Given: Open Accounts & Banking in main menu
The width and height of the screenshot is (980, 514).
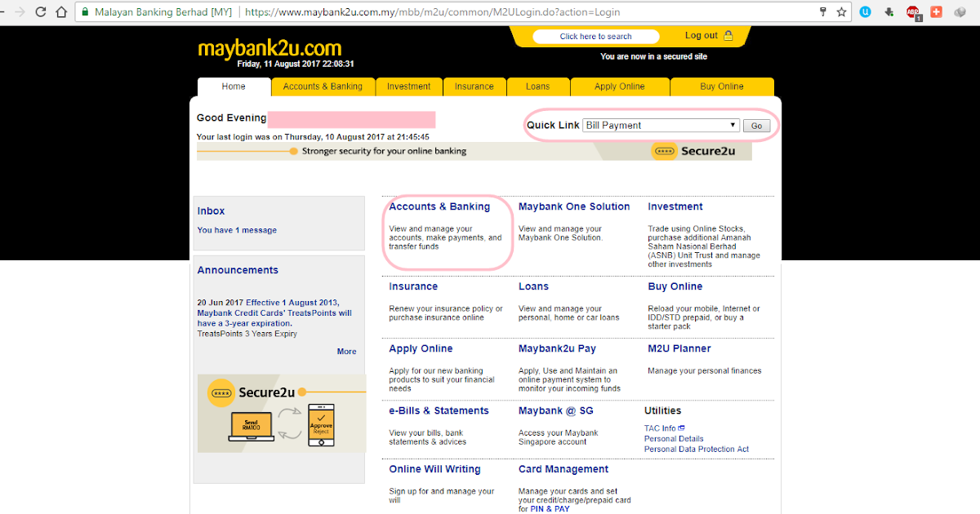Looking at the screenshot, I should click(439, 206).
